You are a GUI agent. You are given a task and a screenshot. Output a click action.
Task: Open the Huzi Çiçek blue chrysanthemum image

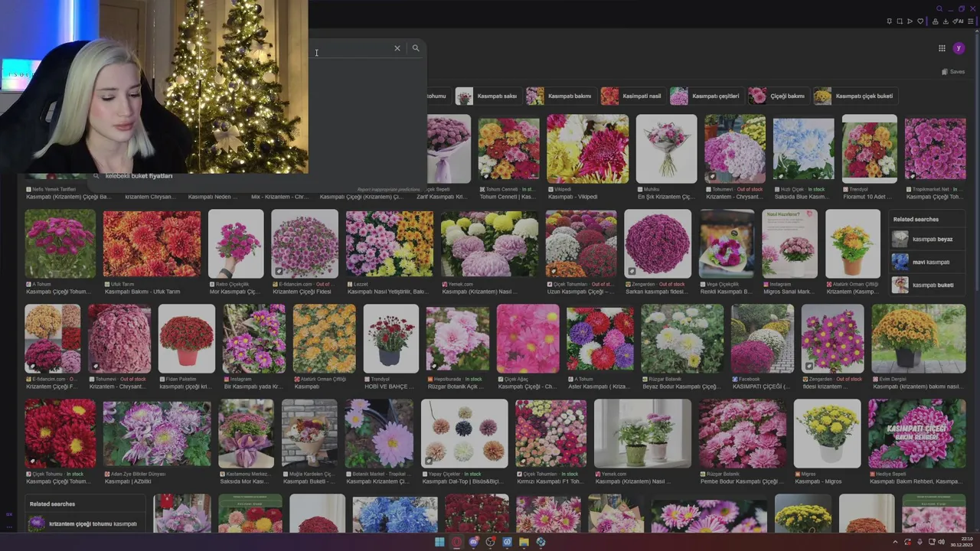[803, 148]
